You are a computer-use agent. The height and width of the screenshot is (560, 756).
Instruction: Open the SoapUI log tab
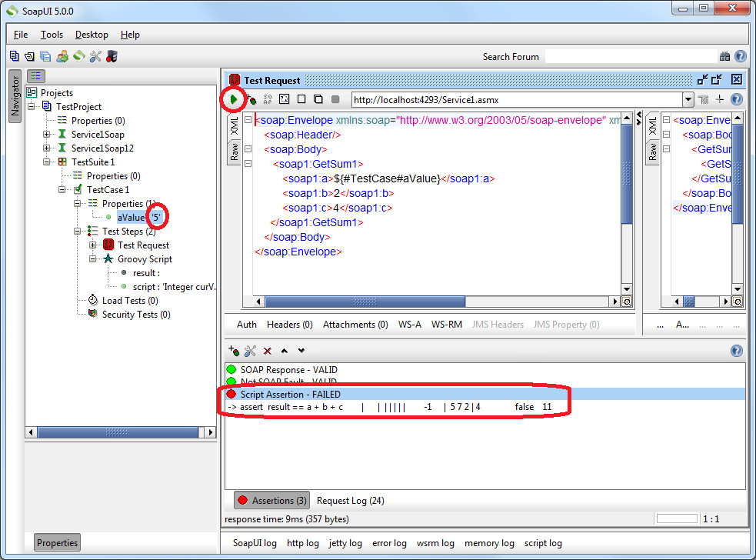point(255,543)
